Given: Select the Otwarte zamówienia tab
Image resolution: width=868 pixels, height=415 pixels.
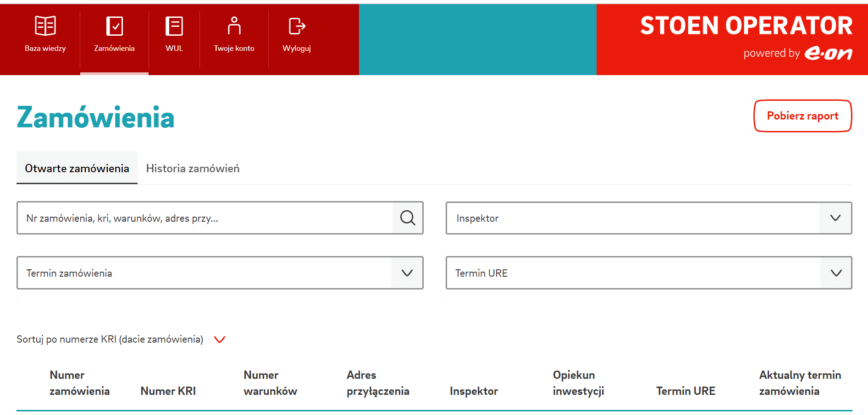Looking at the screenshot, I should 77,169.
